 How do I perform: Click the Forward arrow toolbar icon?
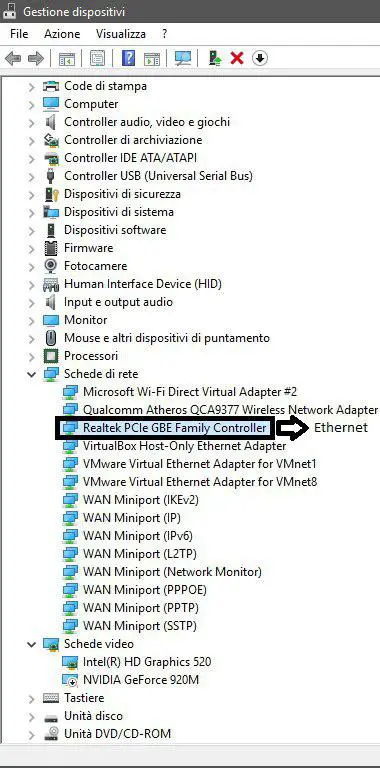tap(36, 59)
